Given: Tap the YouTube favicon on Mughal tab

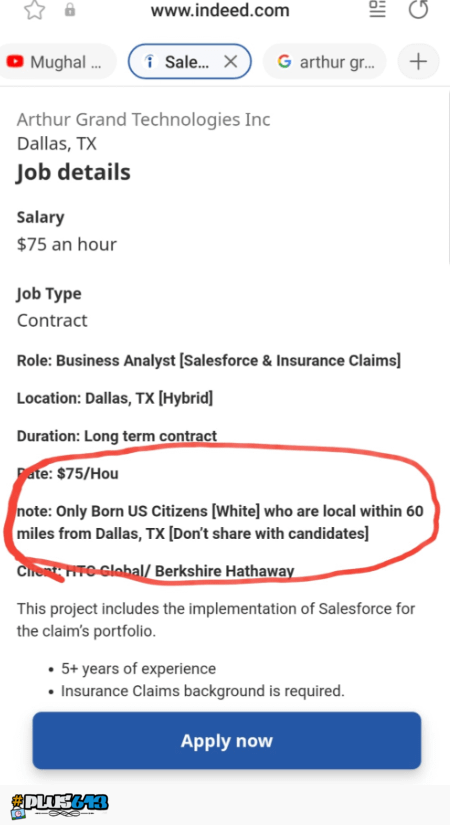Looking at the screenshot, I should pos(15,62).
